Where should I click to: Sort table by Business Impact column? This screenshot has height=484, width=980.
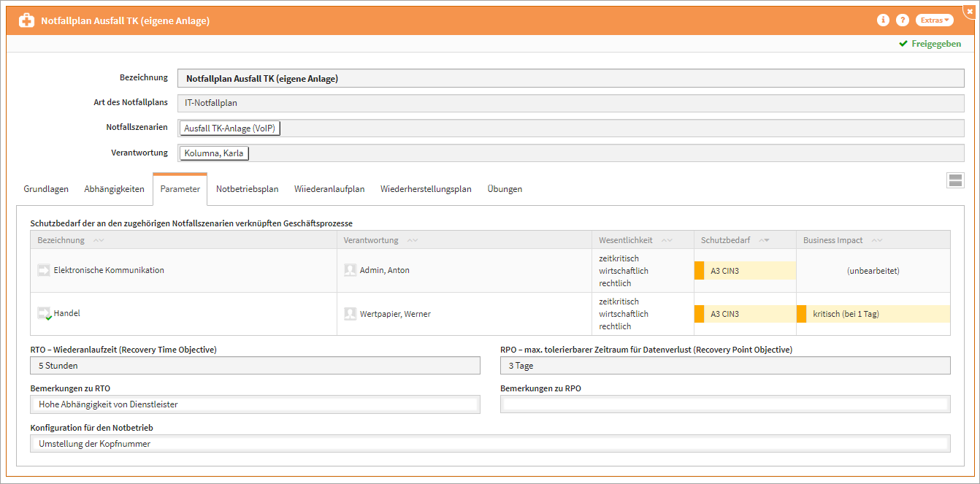click(832, 240)
